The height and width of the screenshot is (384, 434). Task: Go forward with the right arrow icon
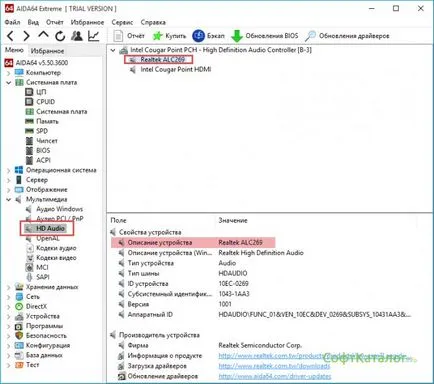click(26, 36)
